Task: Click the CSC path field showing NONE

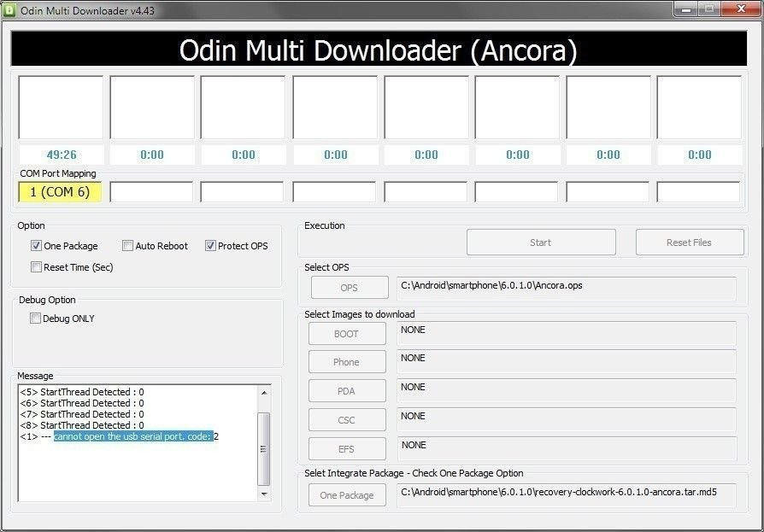Action: [567, 419]
